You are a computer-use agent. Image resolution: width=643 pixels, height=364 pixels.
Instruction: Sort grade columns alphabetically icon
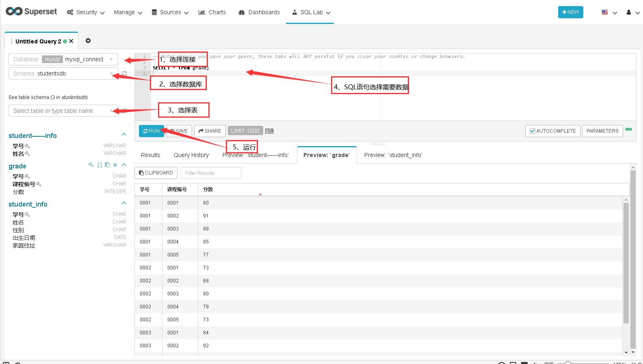coord(100,165)
